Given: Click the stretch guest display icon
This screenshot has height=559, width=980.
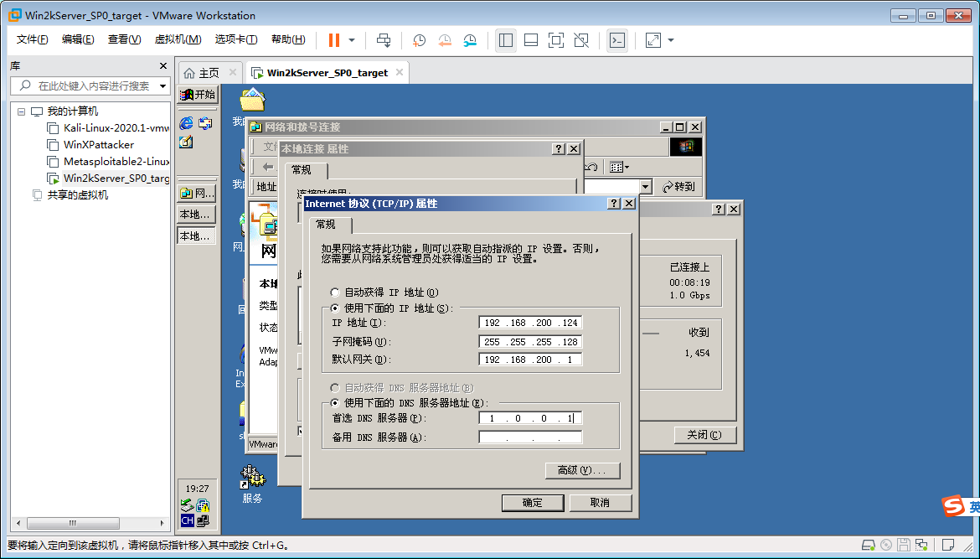Looking at the screenshot, I should [x=653, y=40].
